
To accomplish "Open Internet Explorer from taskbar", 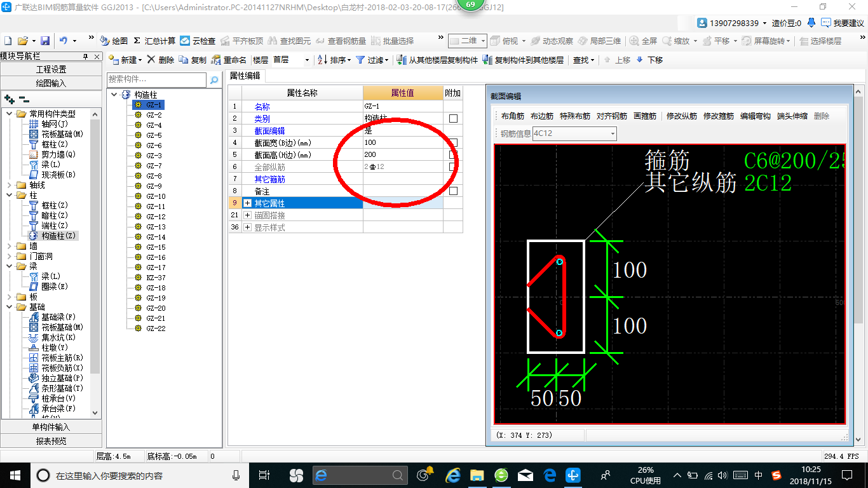I will point(453,475).
